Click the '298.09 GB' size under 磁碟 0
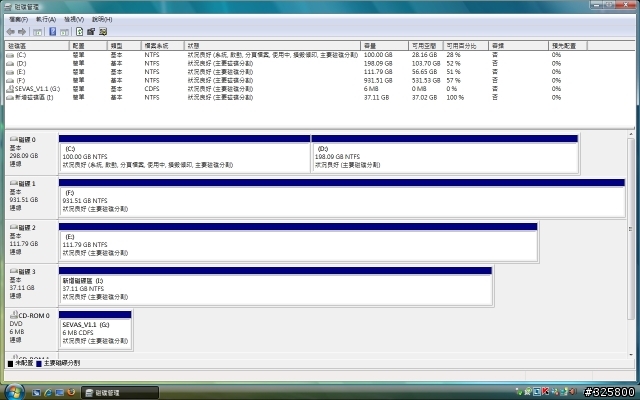Screen dimensions: 640x400 coord(24,156)
